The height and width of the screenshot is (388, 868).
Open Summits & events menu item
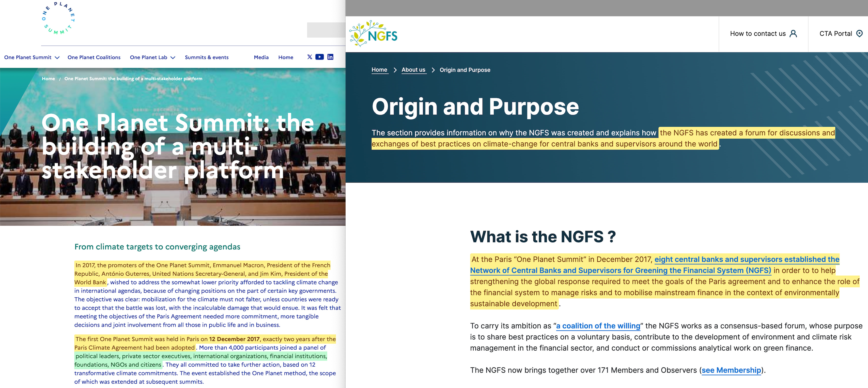pos(207,57)
